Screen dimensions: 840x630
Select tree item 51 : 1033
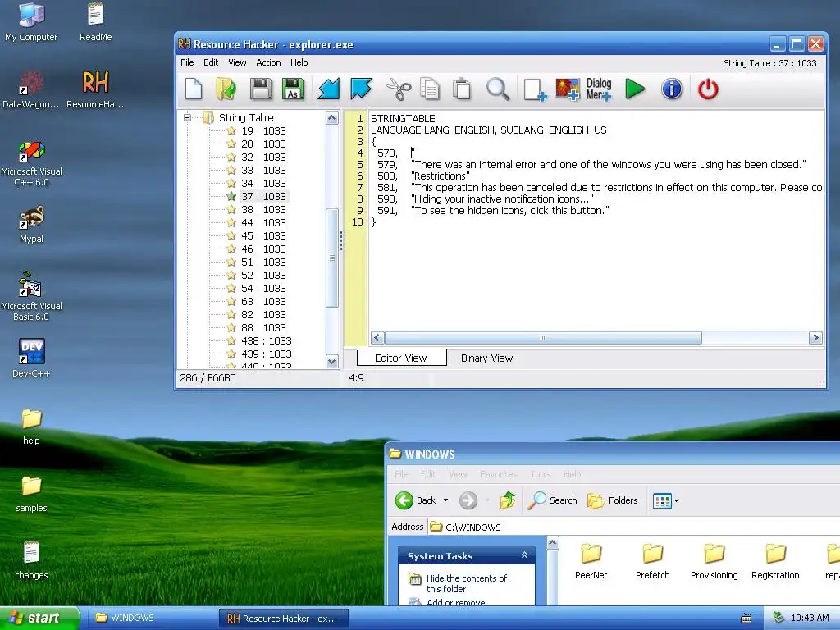click(263, 262)
